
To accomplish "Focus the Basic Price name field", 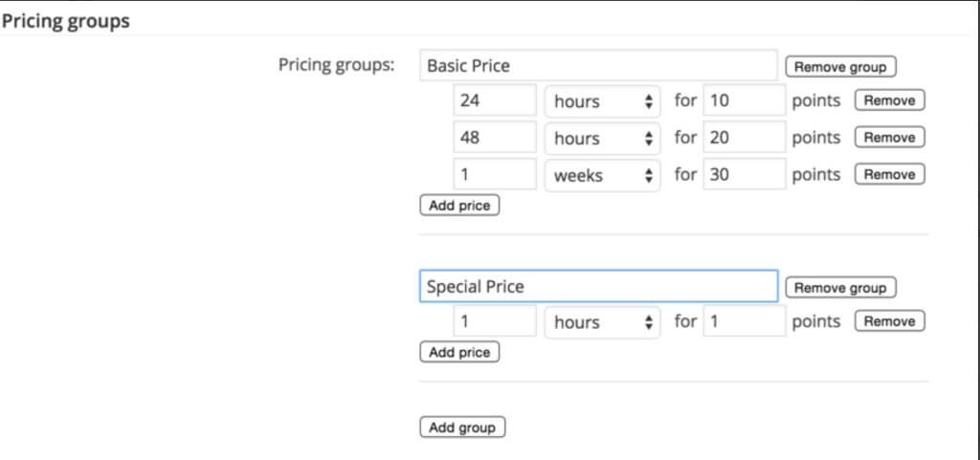I will 599,66.
